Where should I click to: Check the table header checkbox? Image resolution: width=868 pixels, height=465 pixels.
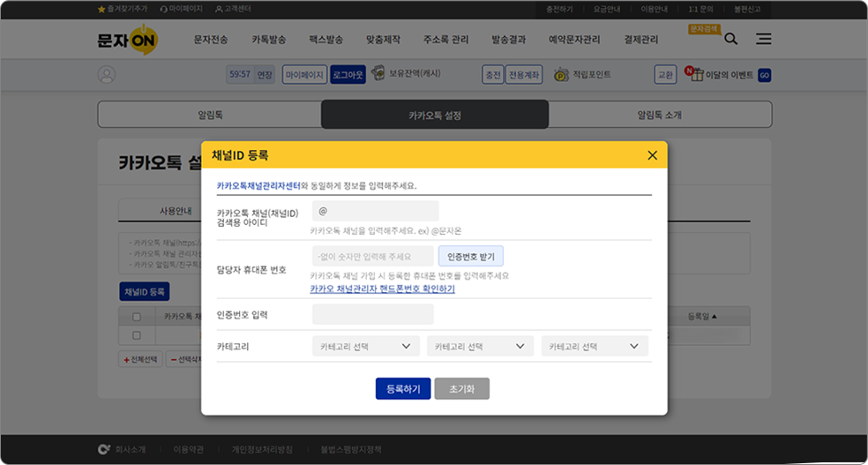coord(137,317)
